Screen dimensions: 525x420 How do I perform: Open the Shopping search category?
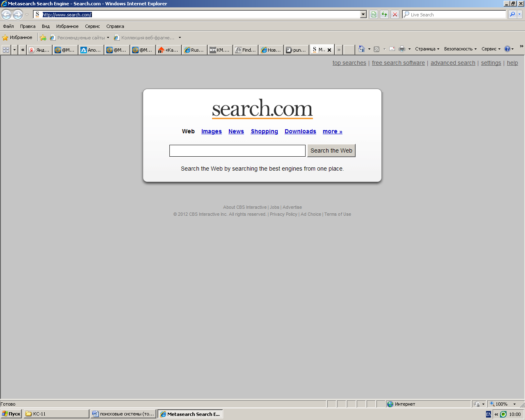pyautogui.click(x=265, y=131)
